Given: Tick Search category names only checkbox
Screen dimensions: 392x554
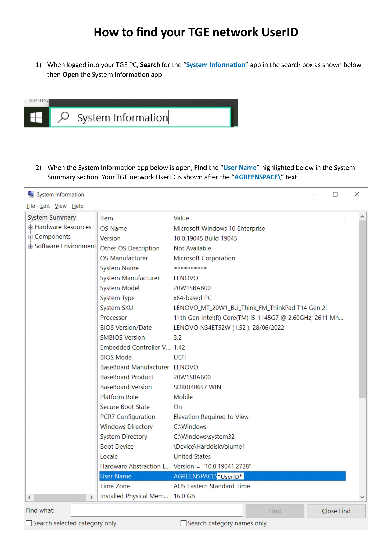Looking at the screenshot, I should [x=183, y=523].
